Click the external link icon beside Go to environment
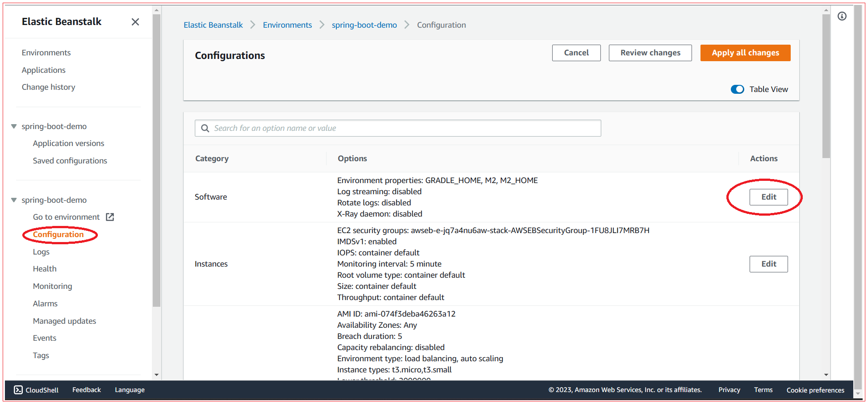This screenshot has height=405, width=868. click(x=110, y=217)
